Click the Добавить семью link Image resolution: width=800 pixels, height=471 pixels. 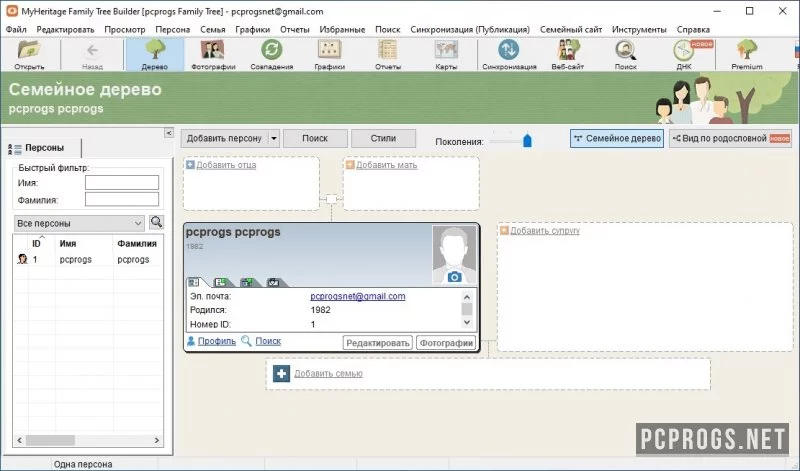329,374
